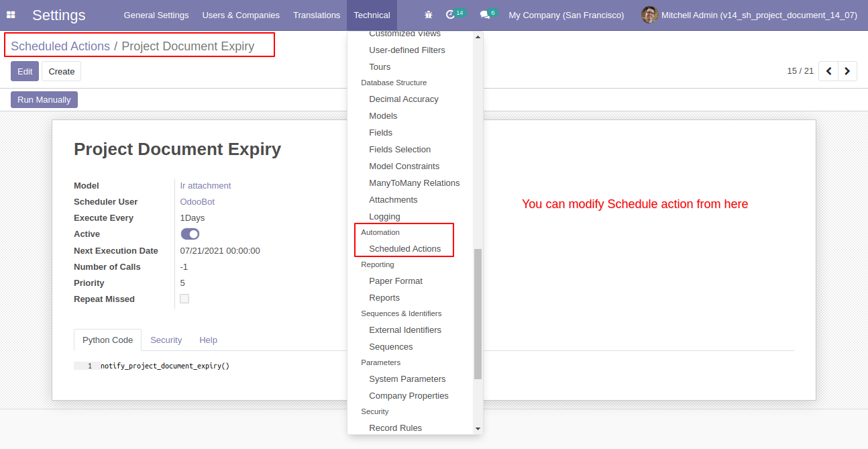Open Model Constraints entry

pos(404,166)
